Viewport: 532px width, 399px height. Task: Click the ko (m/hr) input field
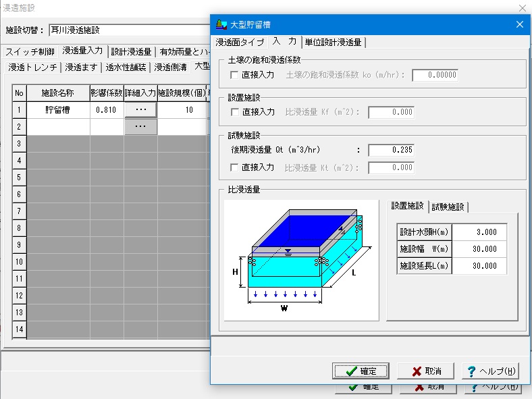[x=435, y=75]
